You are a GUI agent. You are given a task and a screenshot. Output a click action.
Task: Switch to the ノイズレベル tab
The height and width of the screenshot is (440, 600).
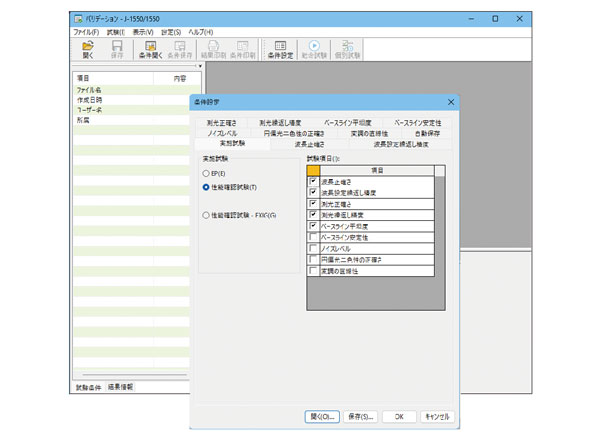[222, 134]
